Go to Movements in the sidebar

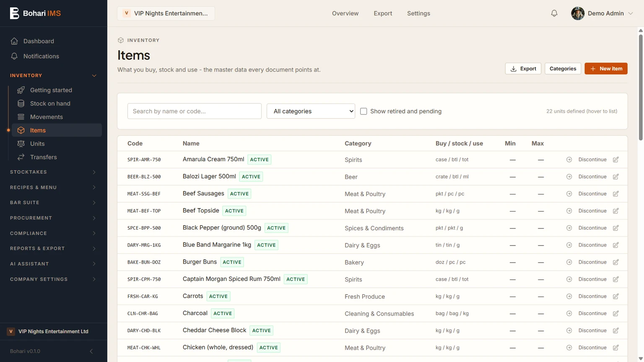[x=57, y=117]
